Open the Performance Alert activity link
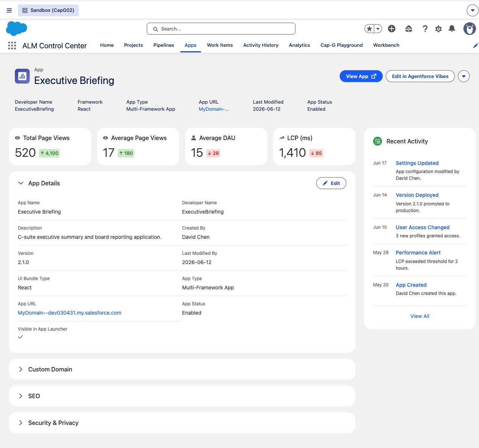The height and width of the screenshot is (448, 479). [x=418, y=253]
